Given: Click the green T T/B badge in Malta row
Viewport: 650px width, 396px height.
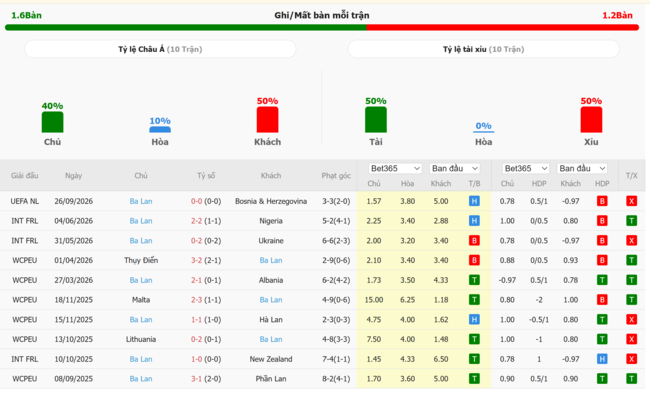Looking at the screenshot, I should coord(474,300).
